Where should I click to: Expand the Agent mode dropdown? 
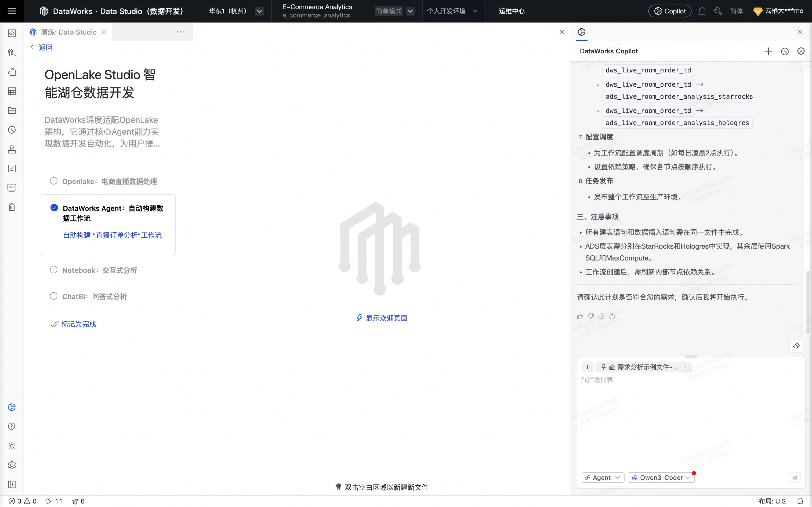[603, 477]
